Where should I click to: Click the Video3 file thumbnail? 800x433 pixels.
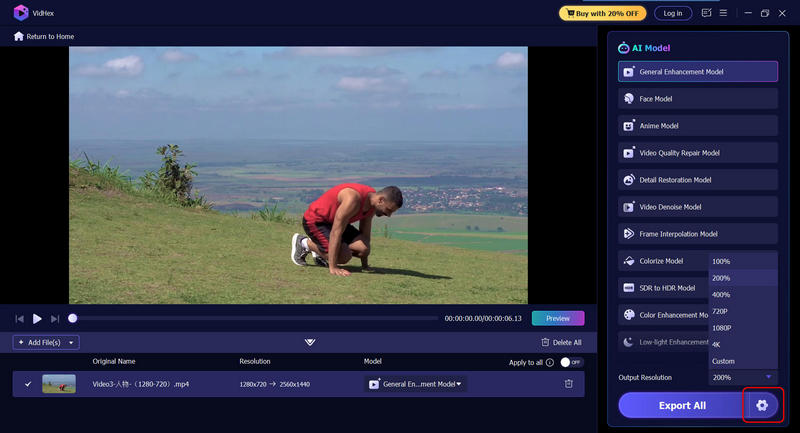(59, 384)
